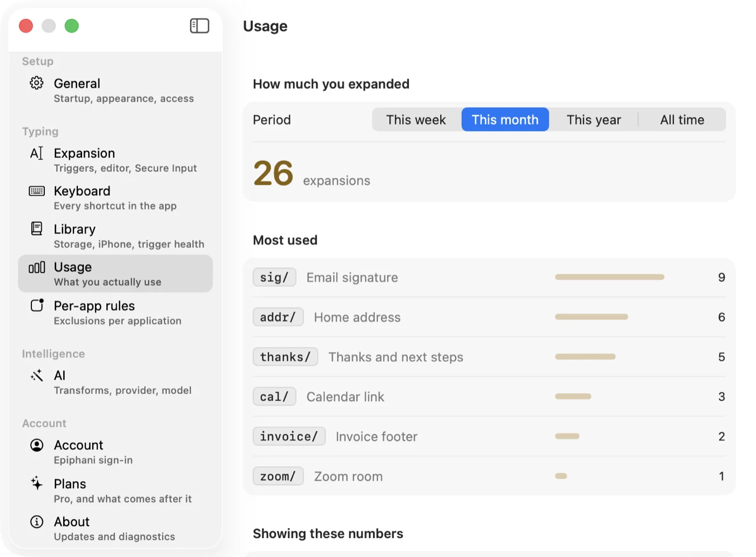Click "Showing these numbers" heading
This screenshot has height=557, width=756.
[x=328, y=534]
